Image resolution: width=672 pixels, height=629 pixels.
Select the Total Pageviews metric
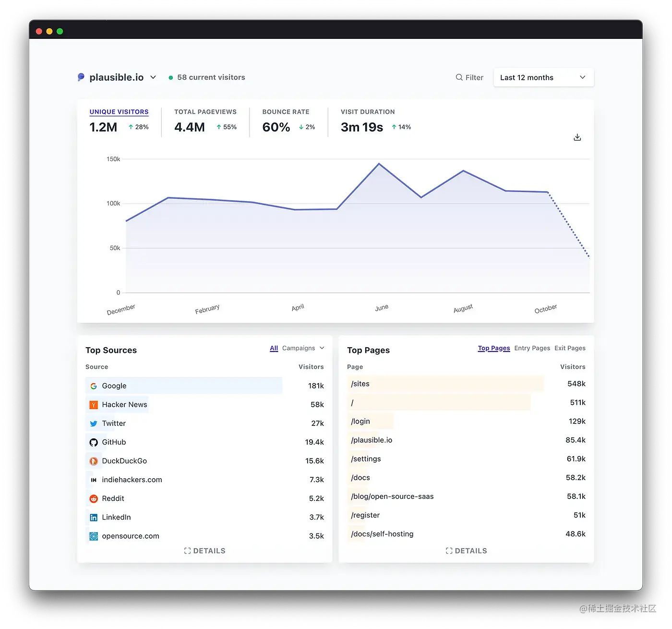(x=205, y=112)
